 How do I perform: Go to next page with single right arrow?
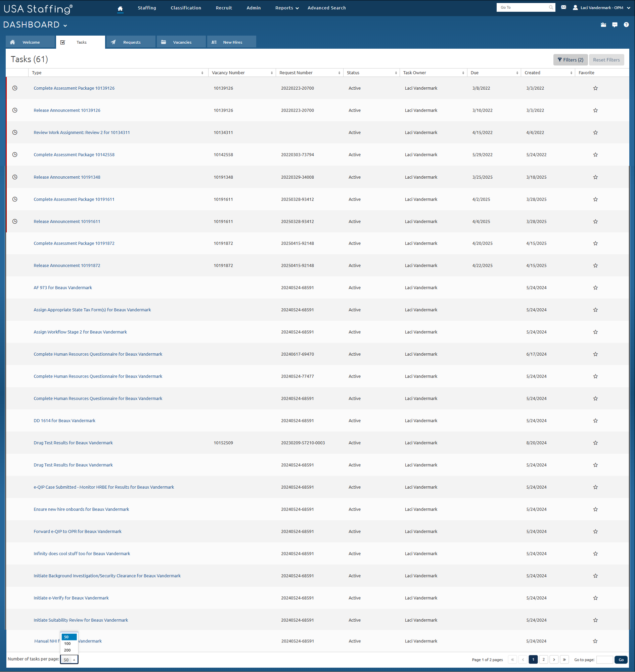pyautogui.click(x=554, y=660)
